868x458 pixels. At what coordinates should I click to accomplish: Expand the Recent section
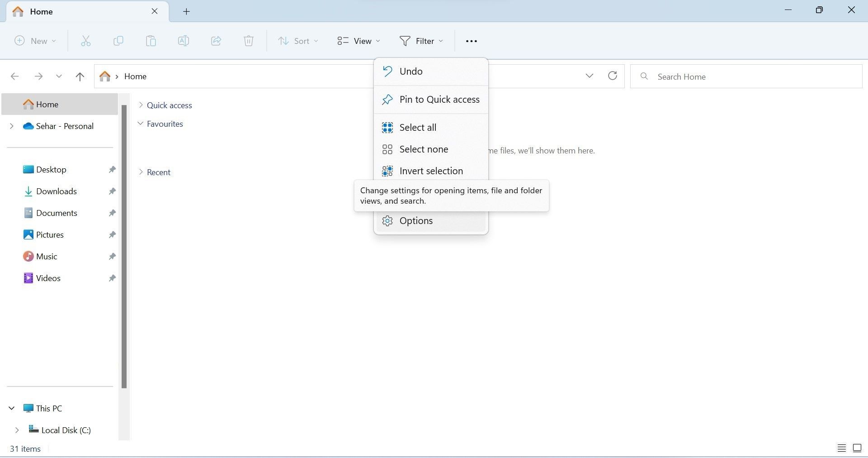point(141,172)
